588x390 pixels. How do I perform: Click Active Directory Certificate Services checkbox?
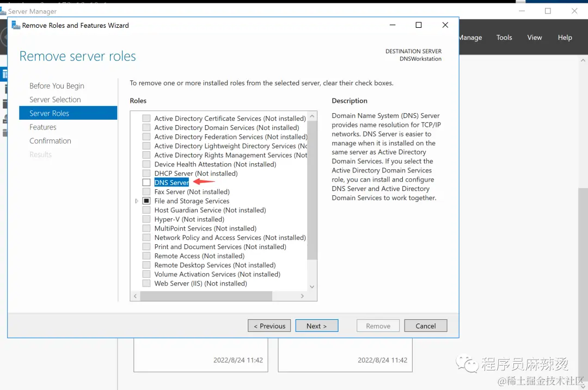(x=146, y=119)
